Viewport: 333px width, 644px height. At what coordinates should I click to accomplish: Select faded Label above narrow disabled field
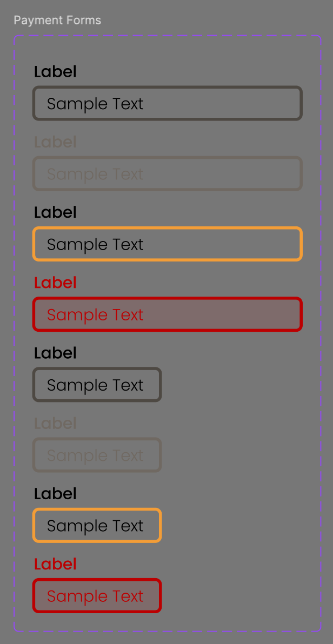pyautogui.click(x=55, y=423)
